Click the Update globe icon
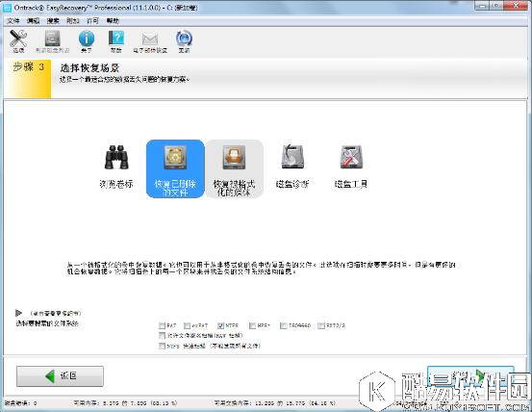532x412 pixels. (184, 41)
